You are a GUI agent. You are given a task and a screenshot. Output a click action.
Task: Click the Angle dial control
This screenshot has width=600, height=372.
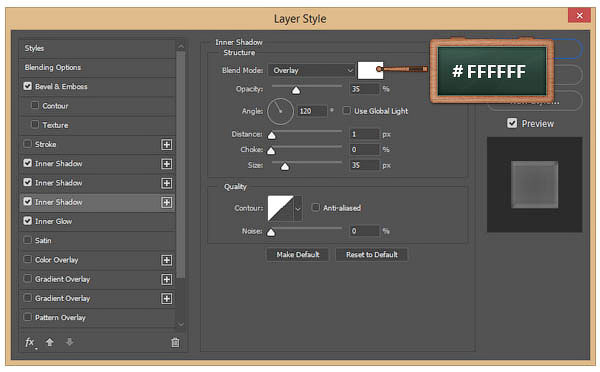[x=280, y=111]
